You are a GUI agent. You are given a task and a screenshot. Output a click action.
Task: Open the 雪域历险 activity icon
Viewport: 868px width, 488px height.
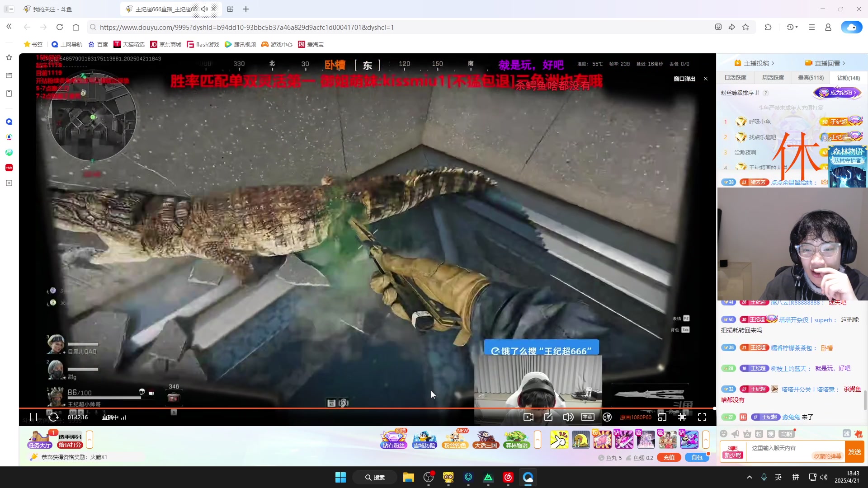point(424,439)
